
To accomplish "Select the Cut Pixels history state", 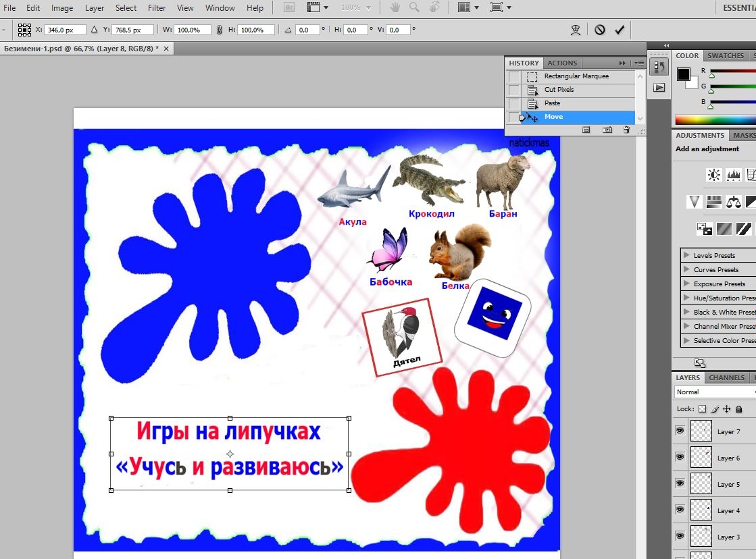I will (x=578, y=90).
